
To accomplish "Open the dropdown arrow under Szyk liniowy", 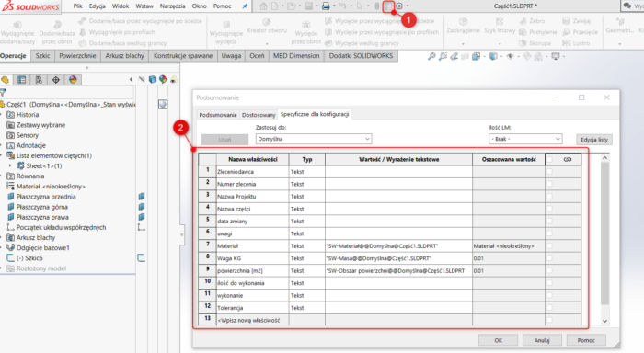I will [x=500, y=43].
